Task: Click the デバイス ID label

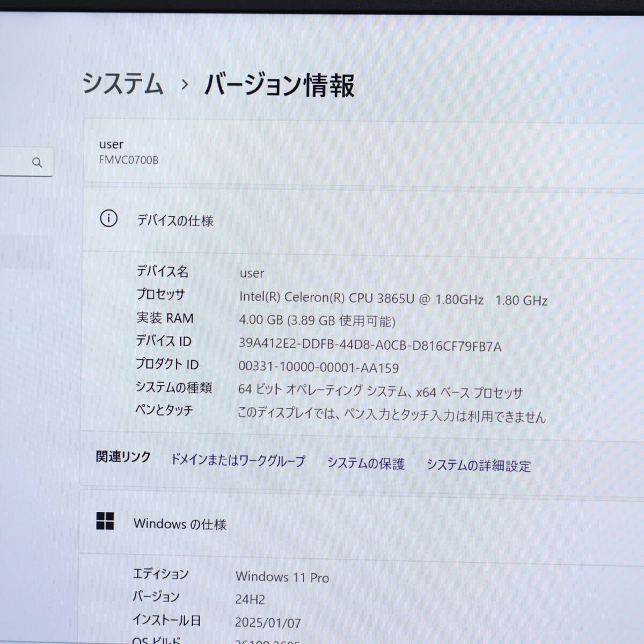Action: click(x=164, y=341)
